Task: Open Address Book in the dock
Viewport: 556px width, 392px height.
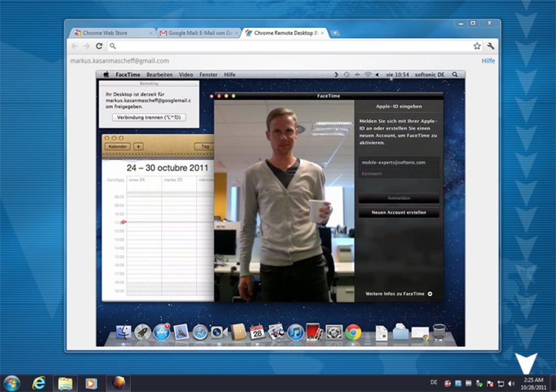Action: point(238,332)
